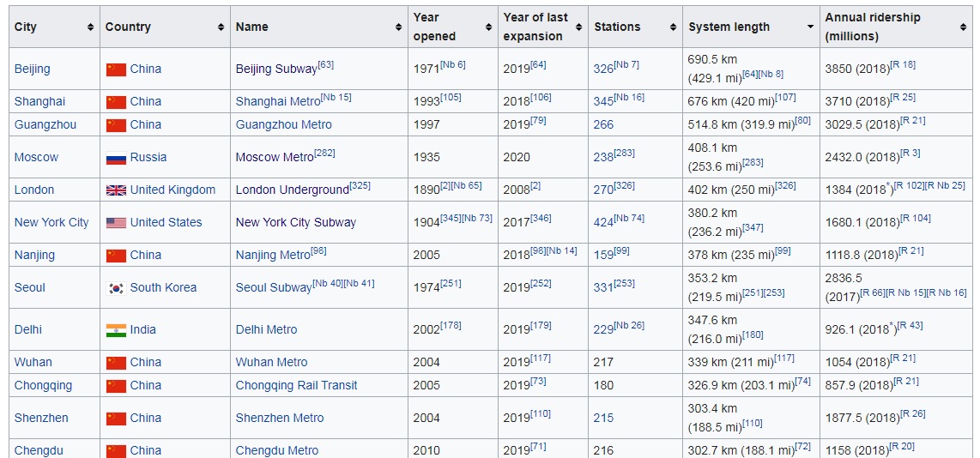Open the India country link

click(x=143, y=329)
